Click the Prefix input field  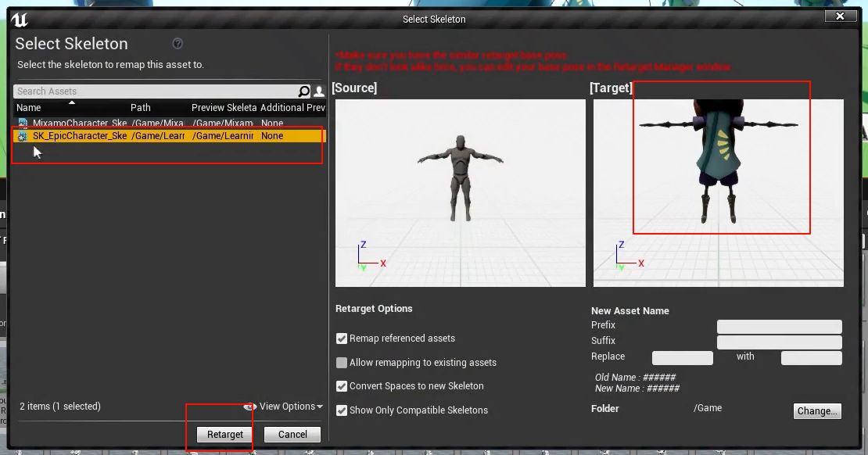click(x=780, y=326)
